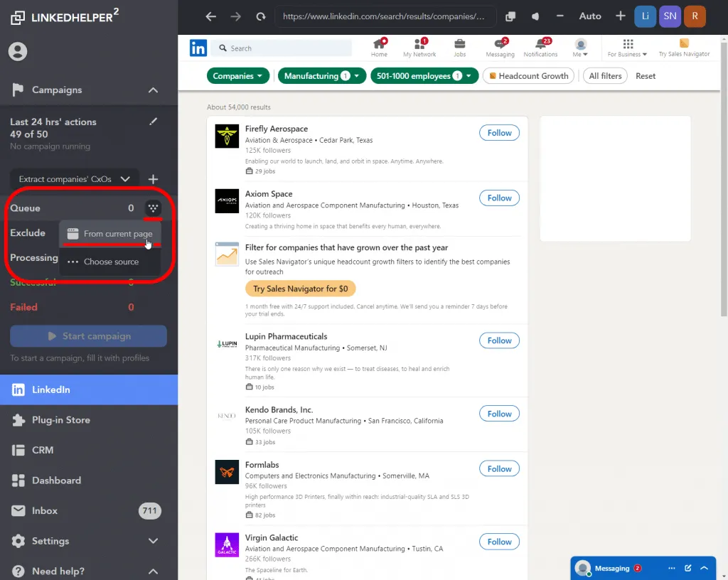The height and width of the screenshot is (580, 728).
Task: Switch to the R account badge
Action: pos(695,16)
